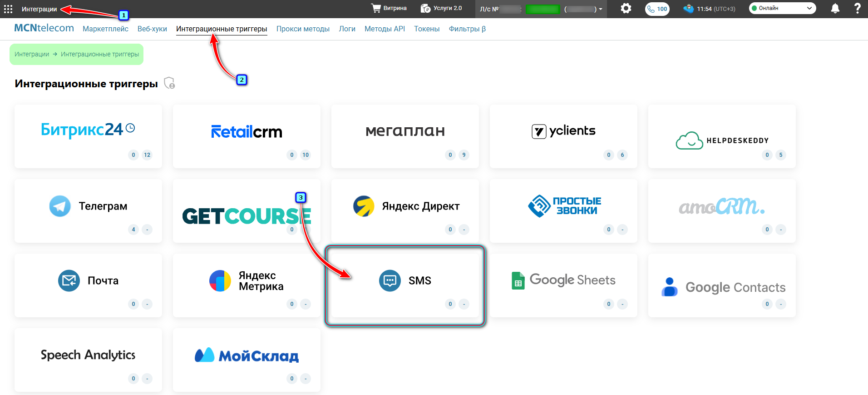Viewport: 868px width, 395px height.
Task: Open the apps grid menu icon
Action: coord(8,9)
